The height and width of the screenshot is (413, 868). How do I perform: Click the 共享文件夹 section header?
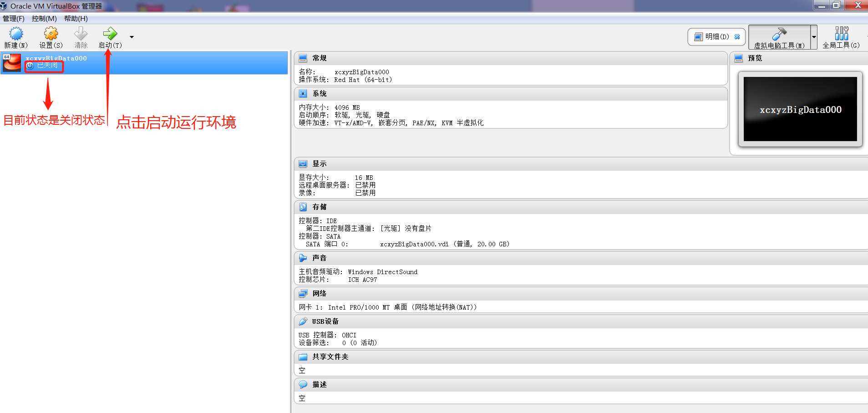tap(581, 357)
